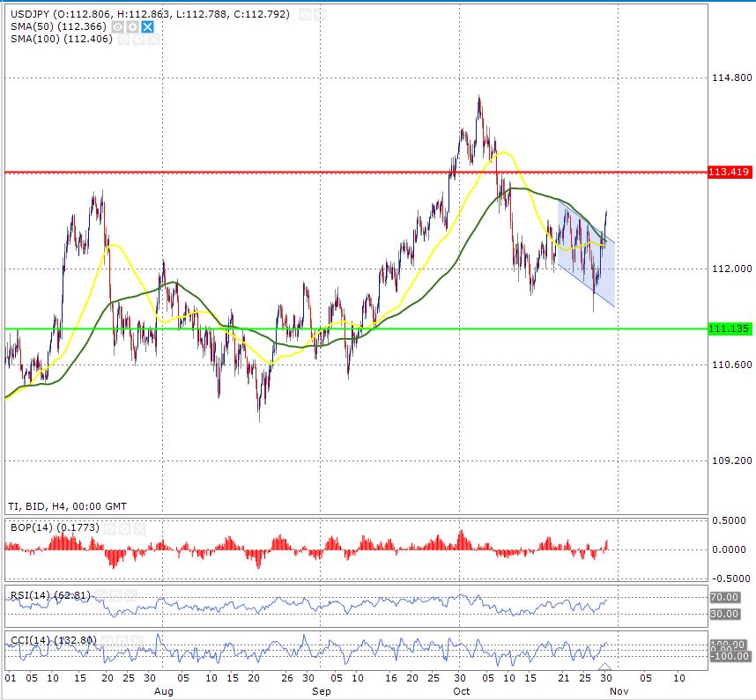Viewport: 756px width, 700px height.
Task: Open SMA(100) settings gear icon
Action: (137, 40)
